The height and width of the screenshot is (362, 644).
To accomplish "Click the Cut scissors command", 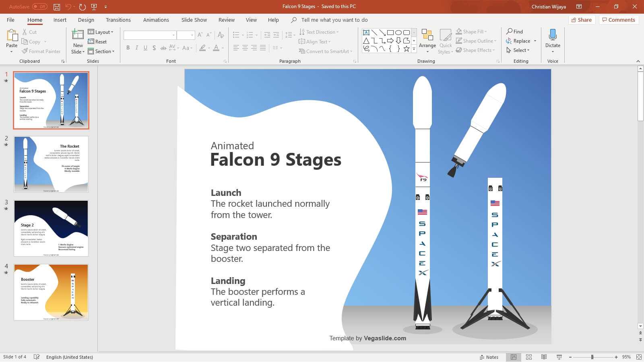I will tap(29, 32).
